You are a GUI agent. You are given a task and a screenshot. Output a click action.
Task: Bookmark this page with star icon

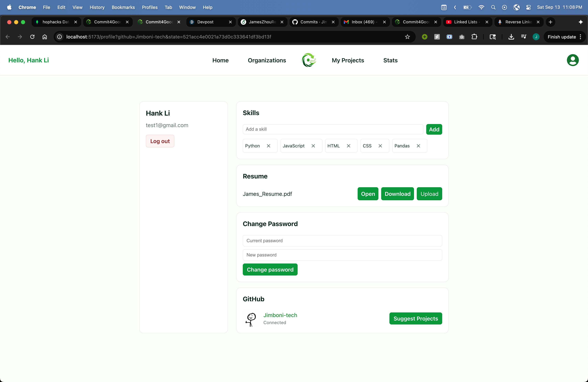click(x=407, y=37)
